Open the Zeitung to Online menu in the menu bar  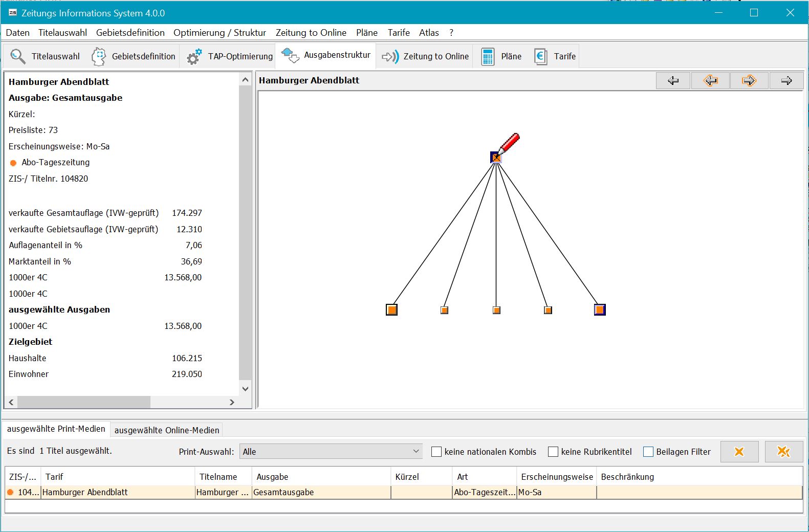(311, 33)
